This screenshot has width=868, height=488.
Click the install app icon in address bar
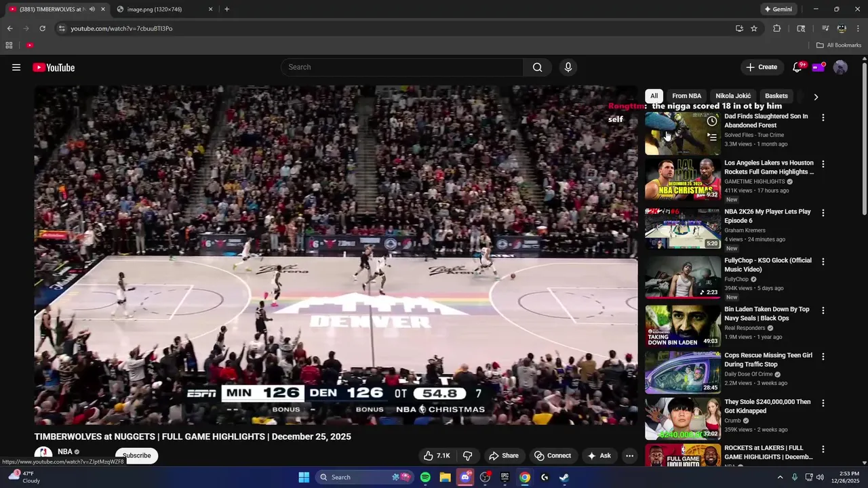[739, 28]
